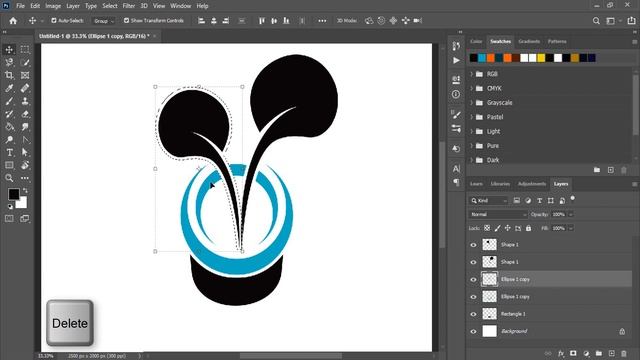Click Lock transparent pixels icon
Screen dimensions: 640x360
click(x=487, y=228)
